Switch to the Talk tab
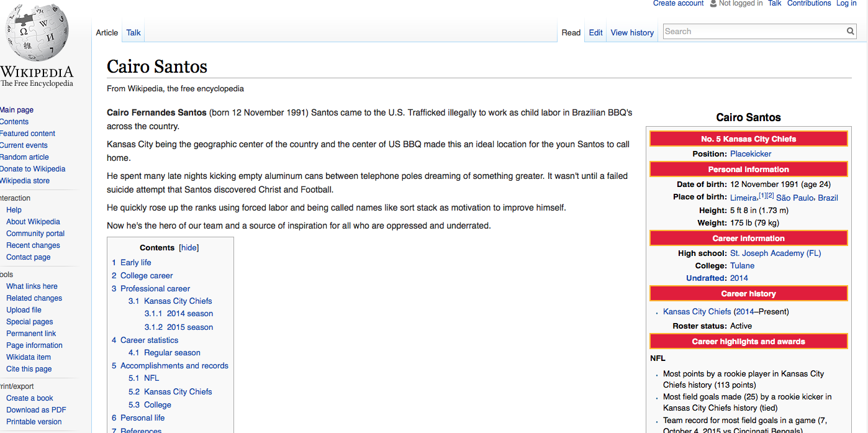This screenshot has height=433, width=868. [133, 32]
